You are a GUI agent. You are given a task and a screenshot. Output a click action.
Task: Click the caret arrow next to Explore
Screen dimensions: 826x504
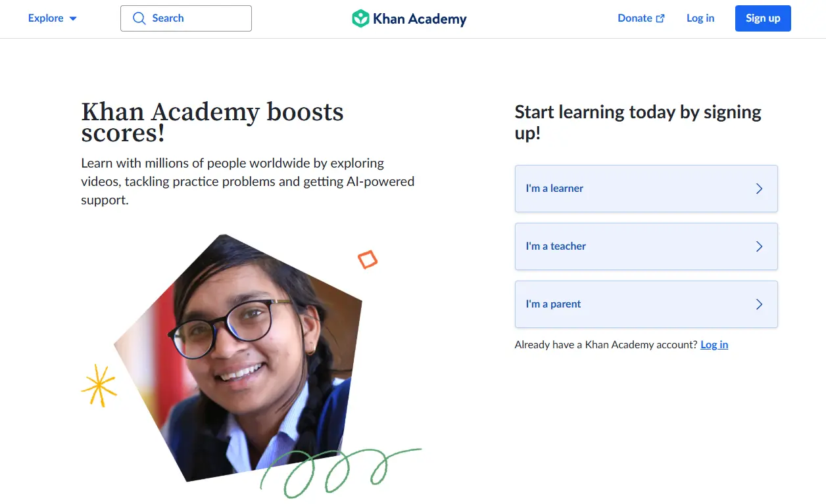click(x=72, y=18)
